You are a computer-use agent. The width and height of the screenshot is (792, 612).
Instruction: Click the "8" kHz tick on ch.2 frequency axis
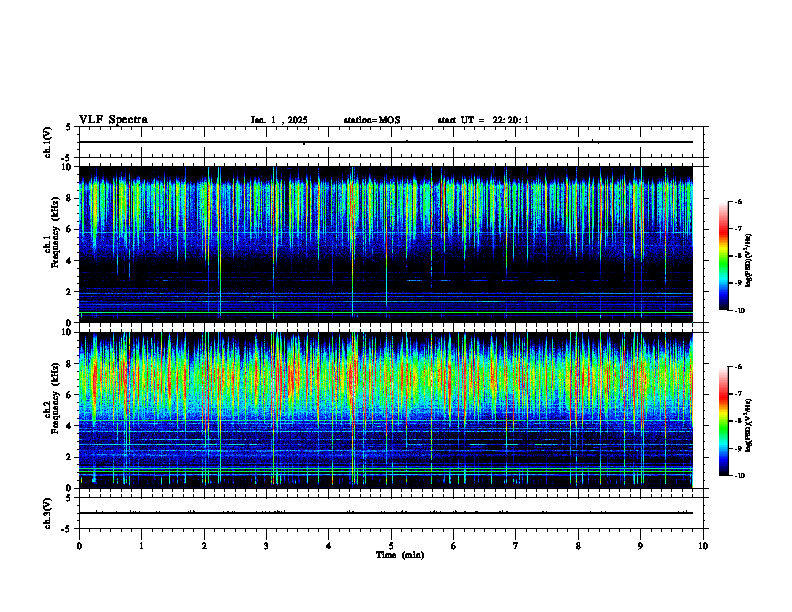click(x=70, y=364)
